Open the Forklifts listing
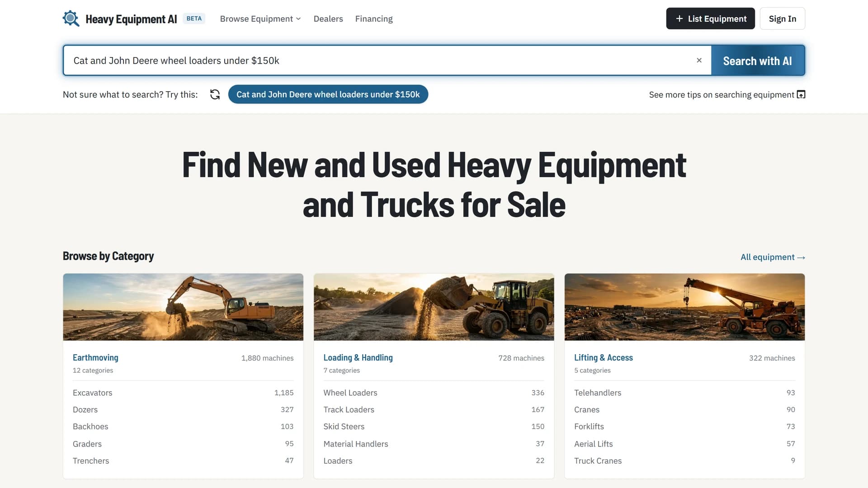This screenshot has width=868, height=488. pos(684,426)
